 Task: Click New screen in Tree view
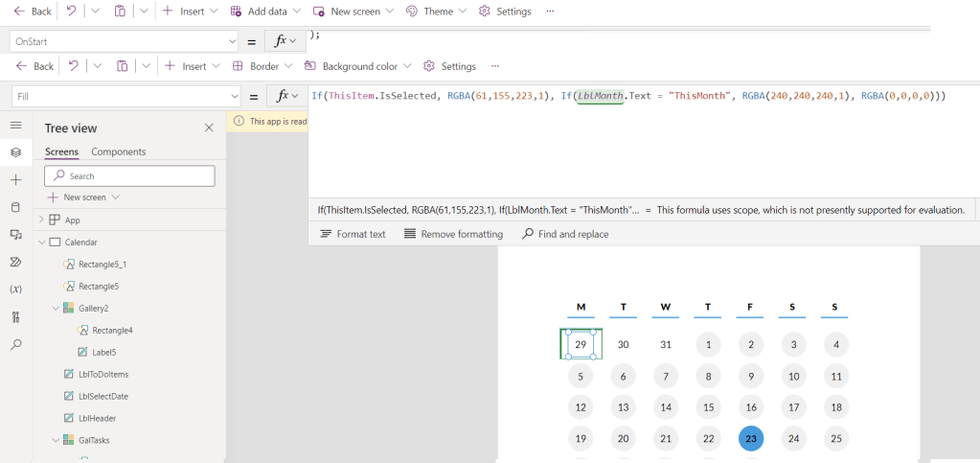[84, 197]
